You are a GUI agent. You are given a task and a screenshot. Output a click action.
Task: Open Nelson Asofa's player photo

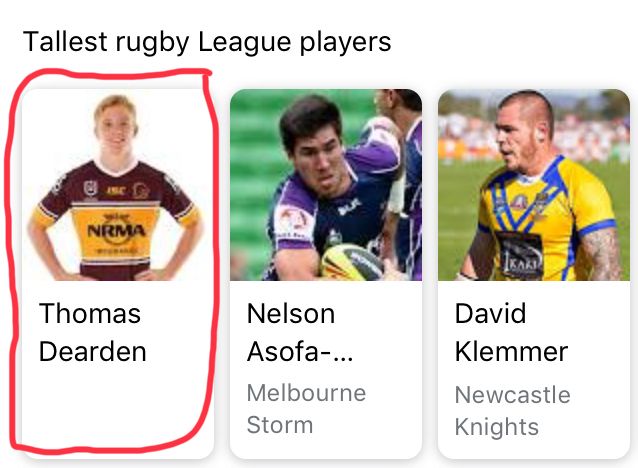click(x=326, y=185)
